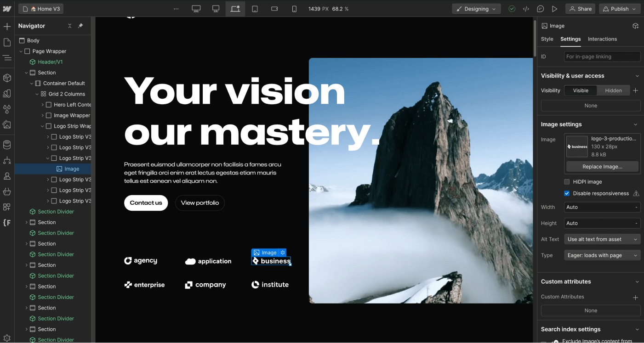This screenshot has height=343, width=644.
Task: Switch to the Interactions tab
Action: [x=602, y=39]
